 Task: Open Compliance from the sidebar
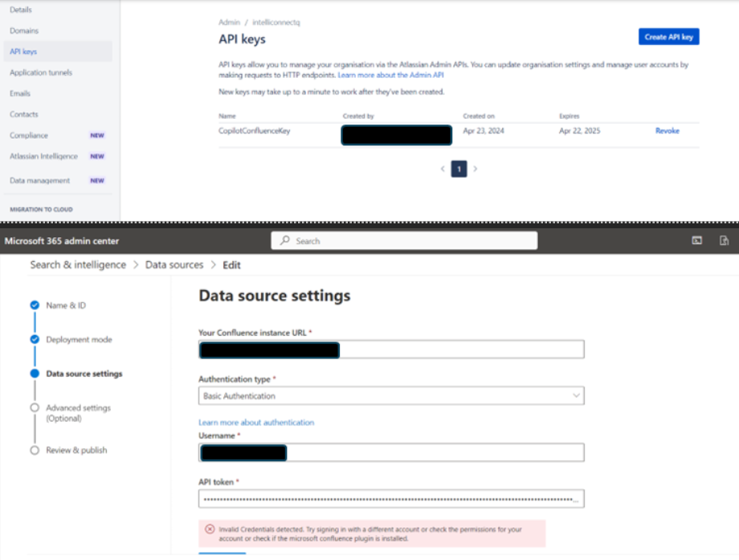(29, 135)
